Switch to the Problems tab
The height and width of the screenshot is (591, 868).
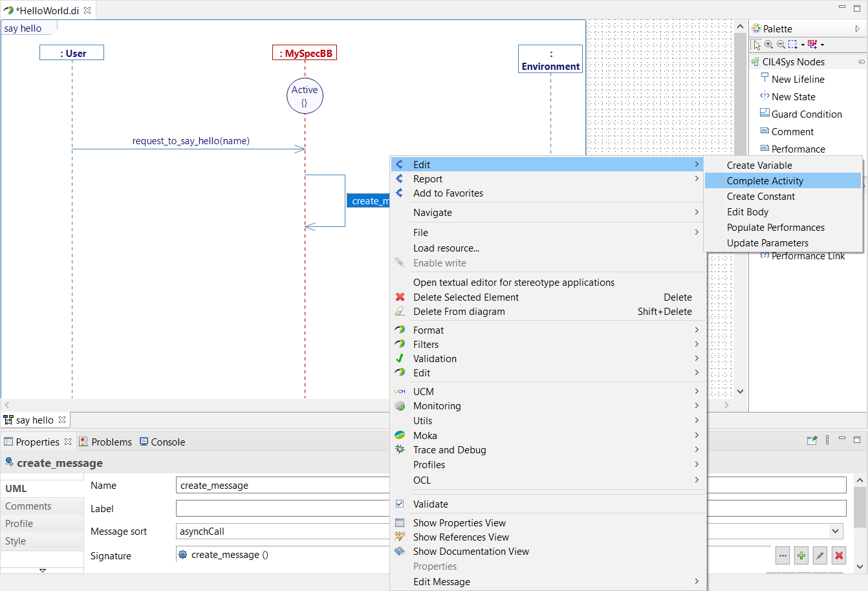pos(105,442)
